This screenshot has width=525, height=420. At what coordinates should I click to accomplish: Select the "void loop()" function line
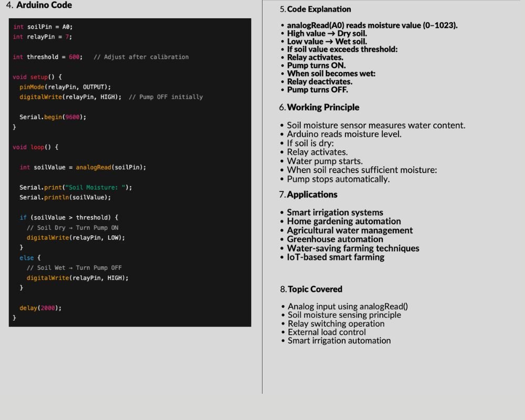coord(35,147)
